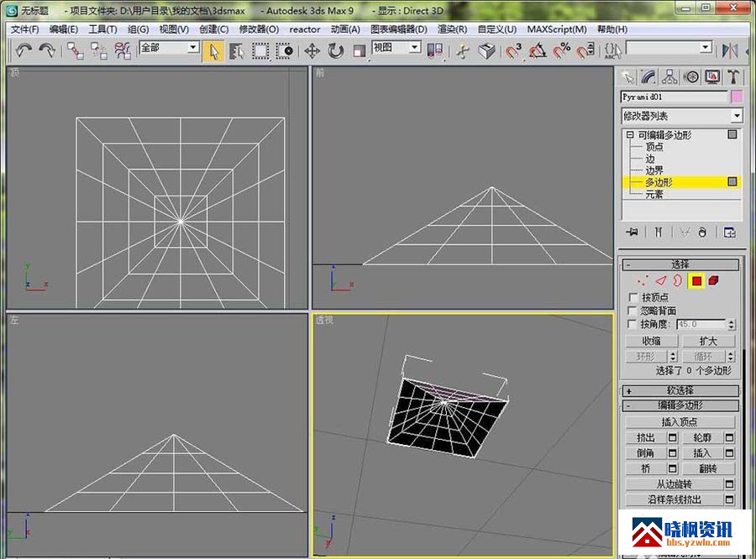Click the 挤出 extrude button
This screenshot has height=559, width=756.
[646, 437]
